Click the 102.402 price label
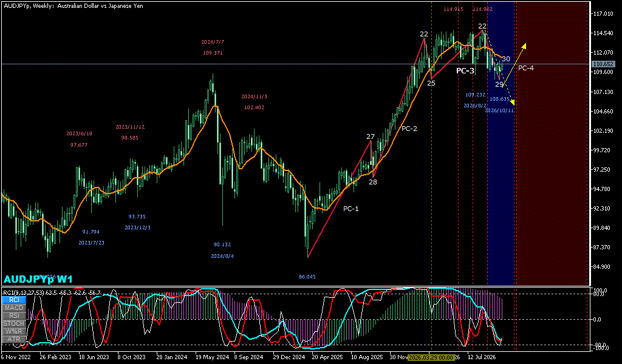The width and height of the screenshot is (622, 364). pyautogui.click(x=255, y=107)
